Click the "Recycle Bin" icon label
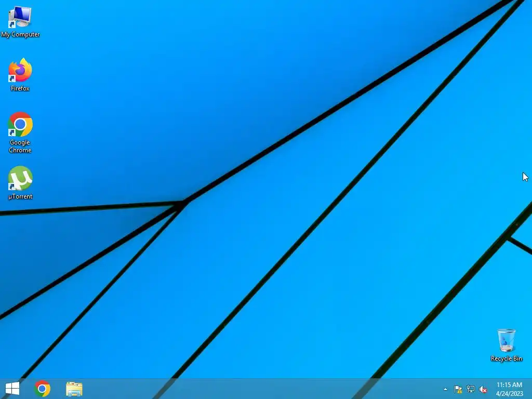 click(x=506, y=358)
